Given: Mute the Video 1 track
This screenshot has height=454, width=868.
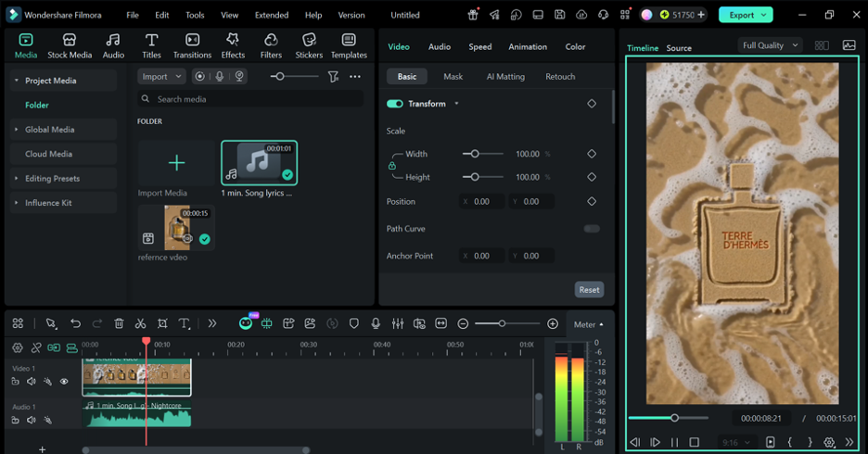Looking at the screenshot, I should [x=32, y=381].
